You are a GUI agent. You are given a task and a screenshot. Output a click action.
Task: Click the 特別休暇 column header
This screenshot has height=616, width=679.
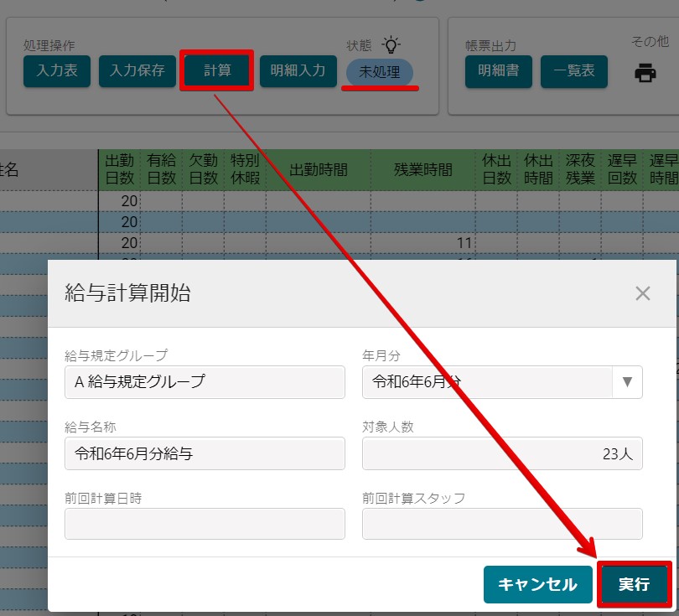(x=245, y=169)
